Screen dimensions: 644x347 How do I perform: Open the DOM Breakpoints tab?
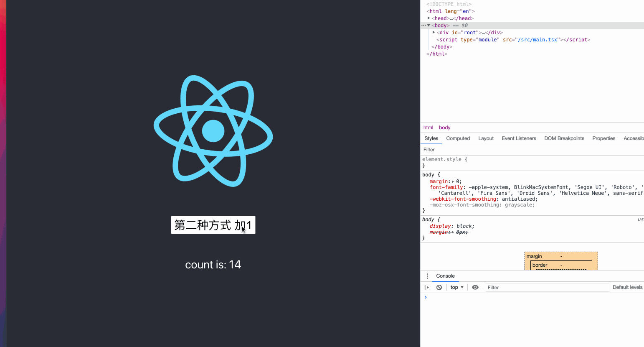tap(564, 138)
